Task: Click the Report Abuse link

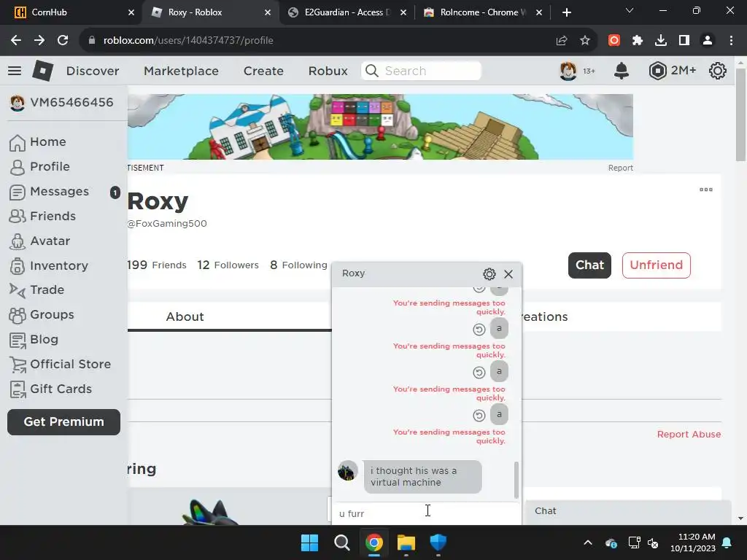Action: tap(689, 435)
